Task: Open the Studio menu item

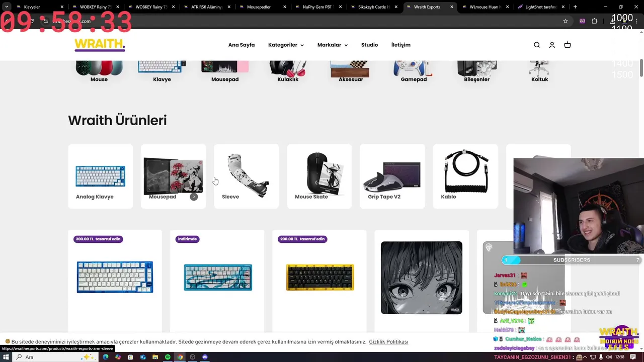Action: pyautogui.click(x=369, y=45)
